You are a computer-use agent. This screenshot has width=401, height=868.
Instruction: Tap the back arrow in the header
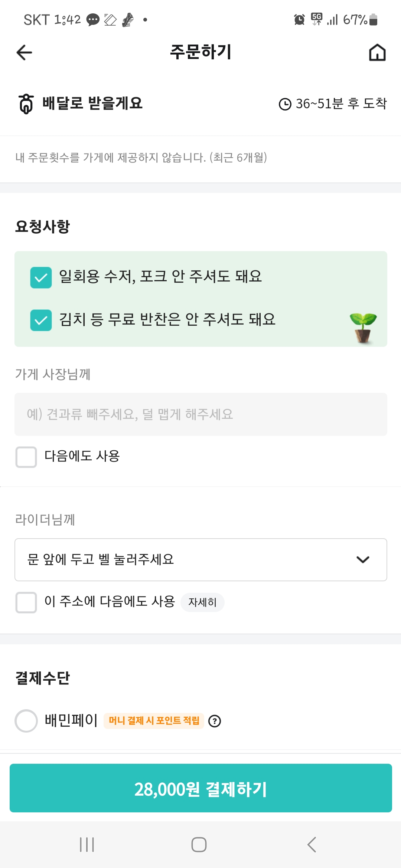[x=25, y=52]
